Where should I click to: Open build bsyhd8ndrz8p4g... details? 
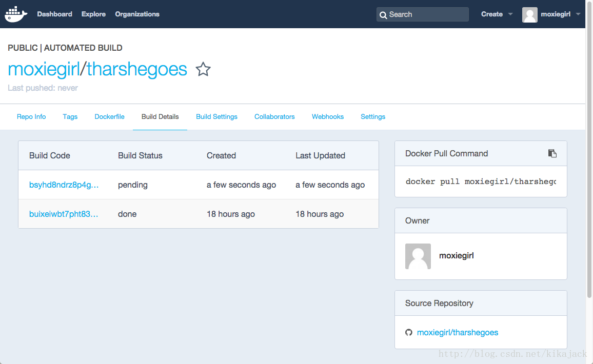point(64,185)
